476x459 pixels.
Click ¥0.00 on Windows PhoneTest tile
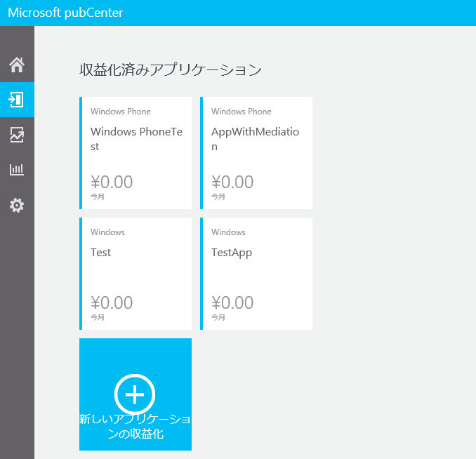click(x=112, y=182)
